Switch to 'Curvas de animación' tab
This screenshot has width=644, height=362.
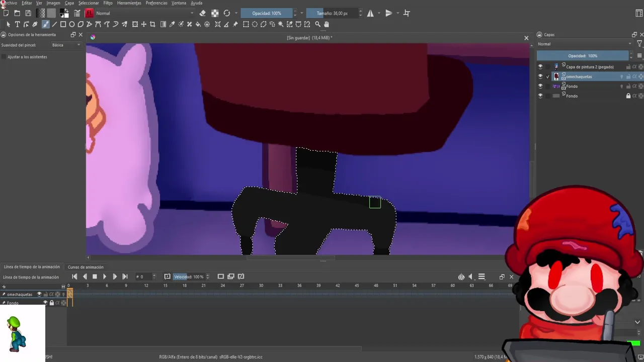tap(86, 267)
